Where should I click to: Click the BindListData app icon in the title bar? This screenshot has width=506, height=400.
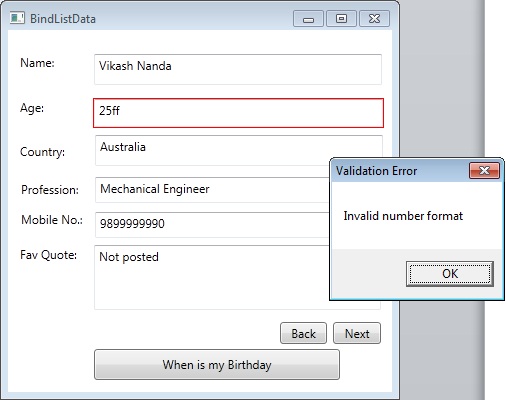[x=17, y=18]
